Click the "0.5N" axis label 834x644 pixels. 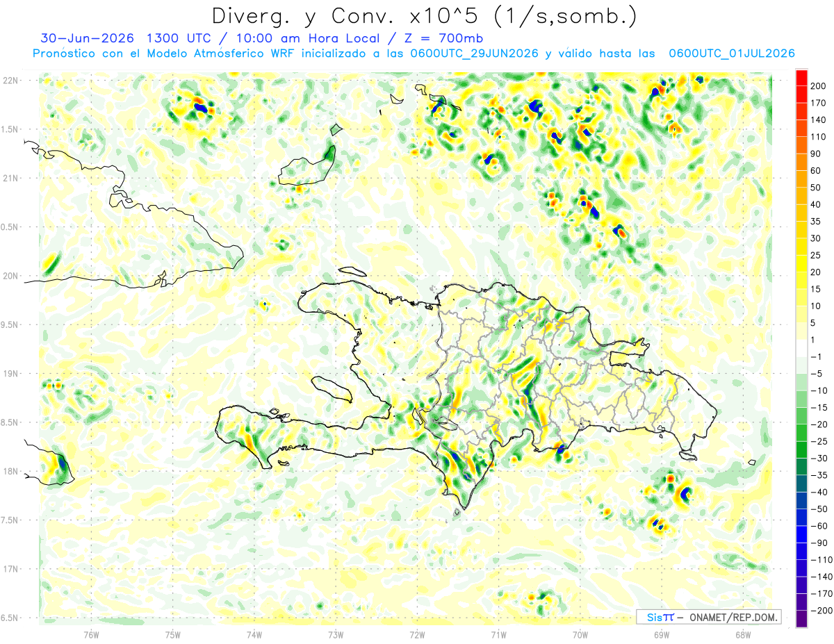click(x=10, y=227)
